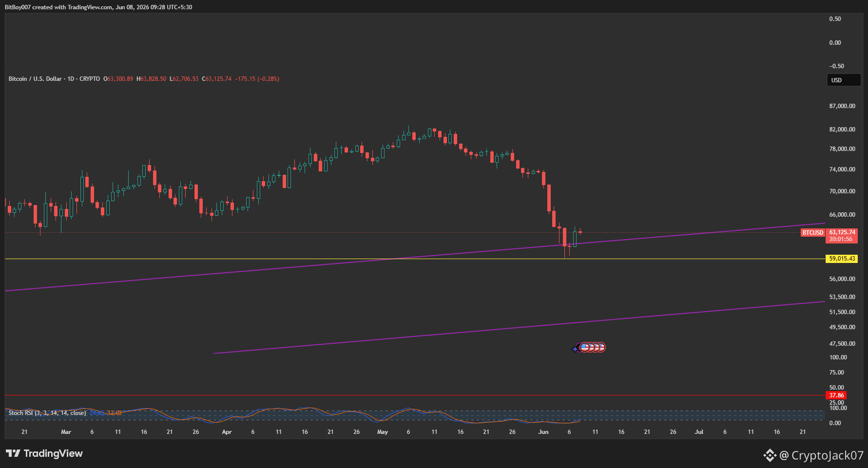Click the 78,000.00 price axis label
Viewport: 868px width, 468px height.
click(x=842, y=149)
